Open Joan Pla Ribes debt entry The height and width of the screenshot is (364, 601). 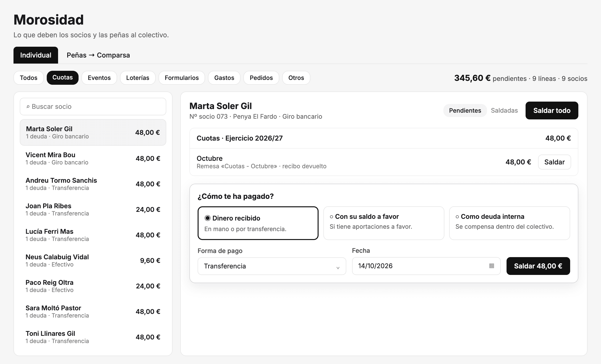[x=93, y=209]
